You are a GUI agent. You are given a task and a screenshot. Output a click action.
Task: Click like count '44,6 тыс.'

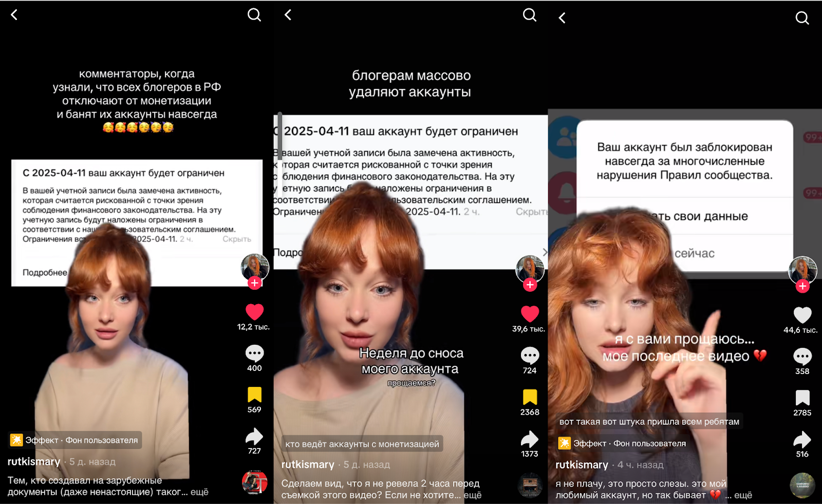click(x=800, y=330)
